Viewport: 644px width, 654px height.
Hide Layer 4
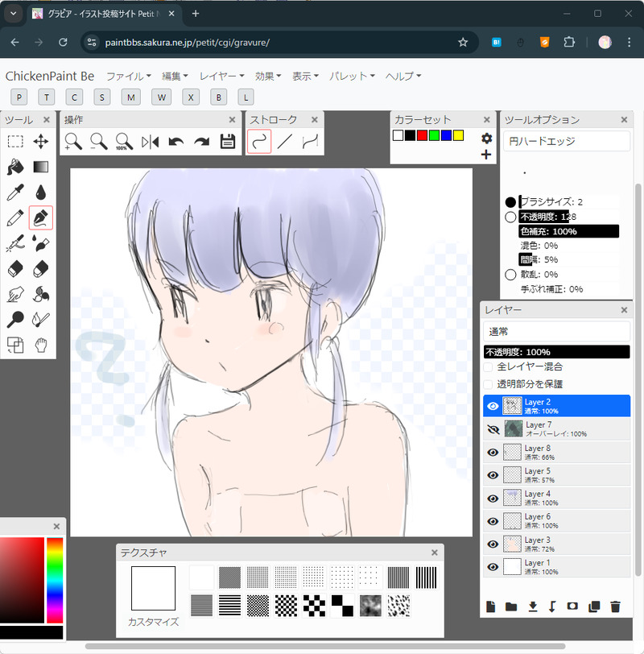pos(493,498)
